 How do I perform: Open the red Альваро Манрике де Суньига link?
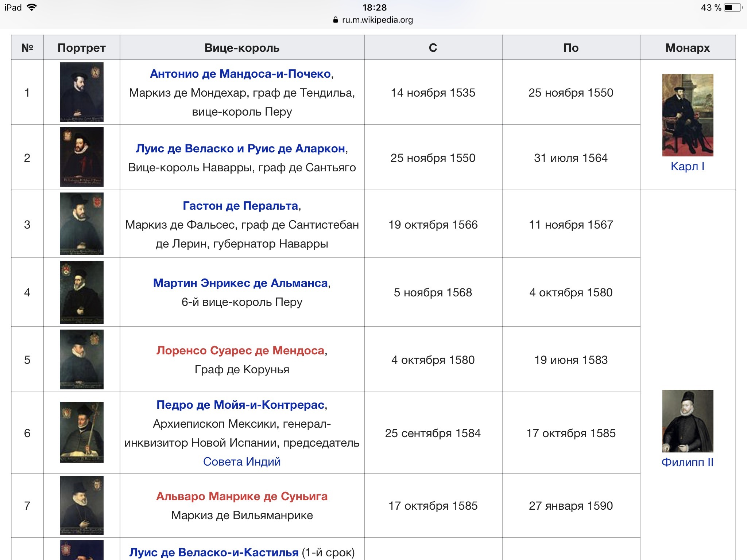[242, 496]
